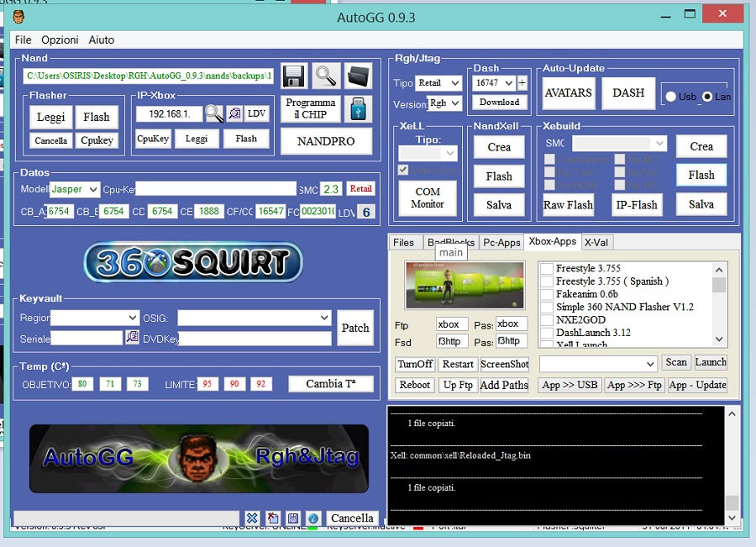Screen dimensions: 756x547
Task: Click the Raw Flash button in Xebuild
Action: pos(568,205)
